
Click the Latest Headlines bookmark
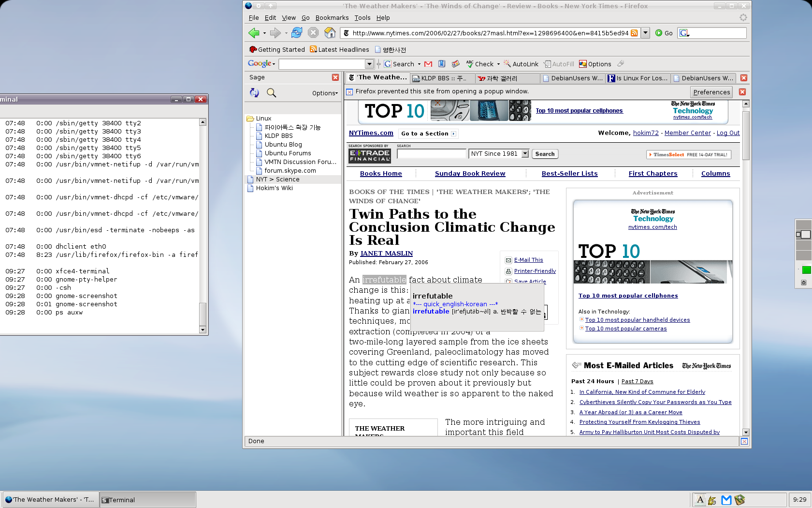(339, 49)
